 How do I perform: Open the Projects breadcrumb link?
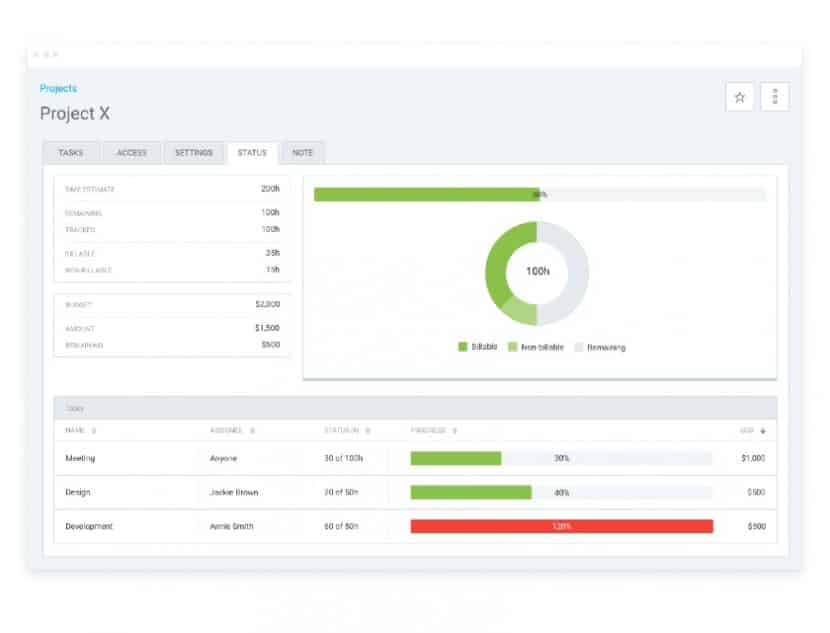tap(57, 88)
